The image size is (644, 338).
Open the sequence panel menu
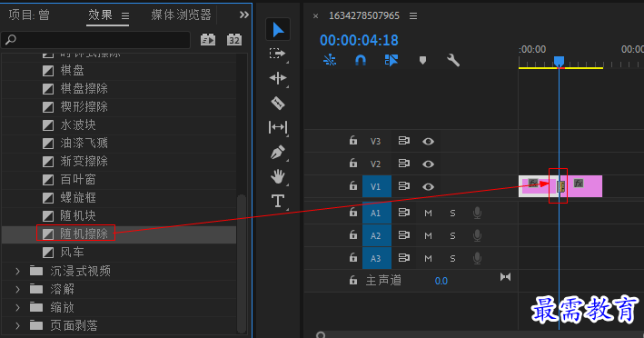(413, 16)
